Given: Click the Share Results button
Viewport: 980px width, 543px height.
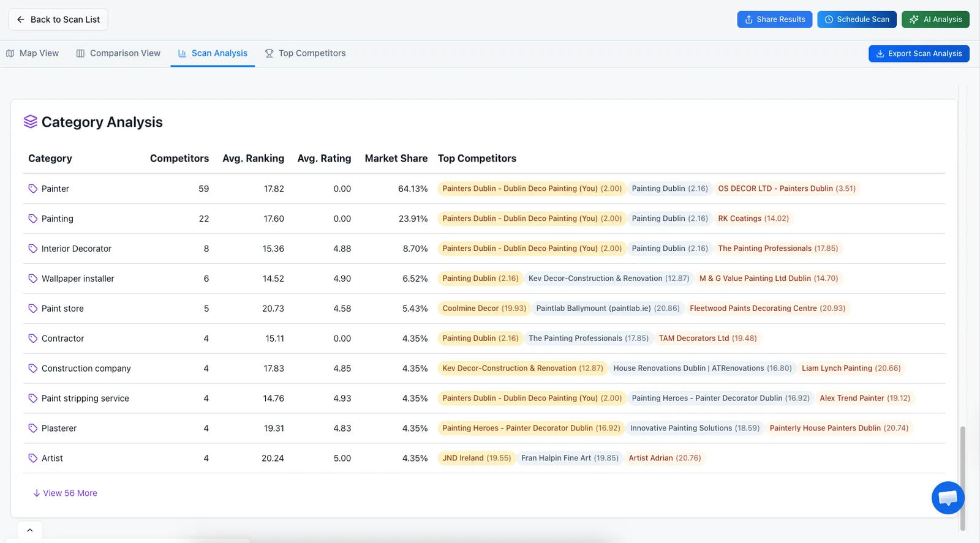Looking at the screenshot, I should tap(775, 20).
